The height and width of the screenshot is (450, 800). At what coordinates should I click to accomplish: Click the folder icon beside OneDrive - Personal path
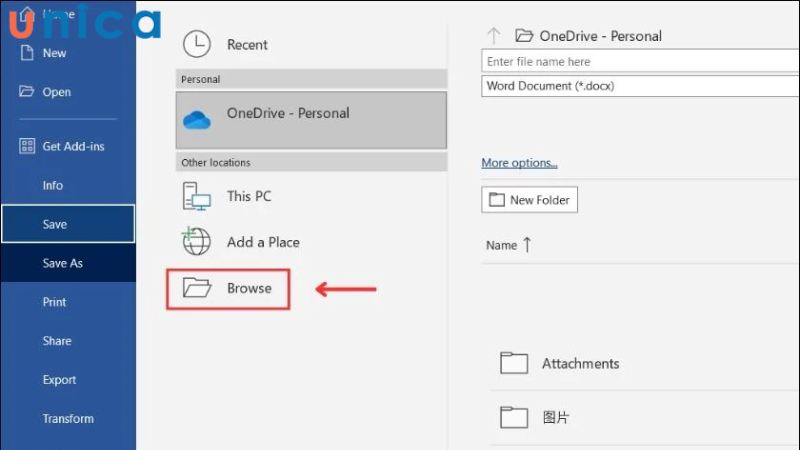(524, 36)
